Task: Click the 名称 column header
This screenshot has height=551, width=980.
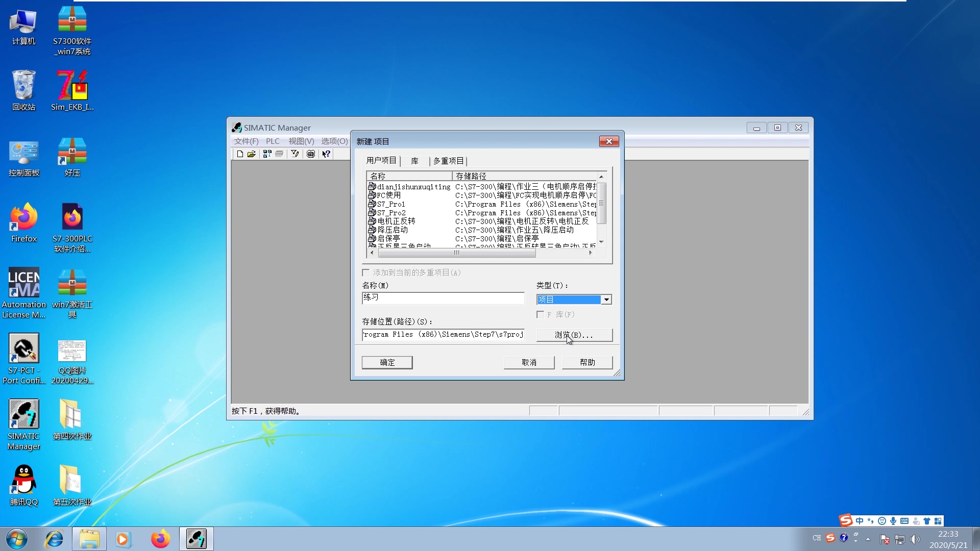Action: [x=409, y=176]
